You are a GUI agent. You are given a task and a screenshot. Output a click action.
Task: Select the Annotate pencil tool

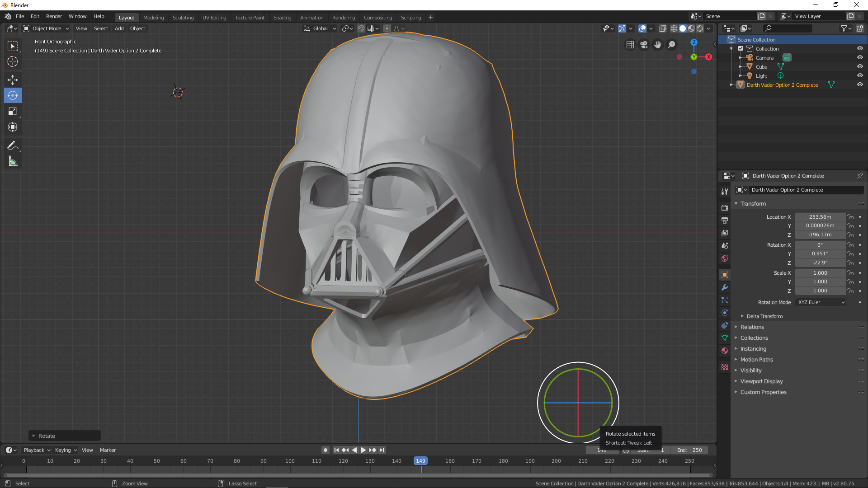coord(13,145)
